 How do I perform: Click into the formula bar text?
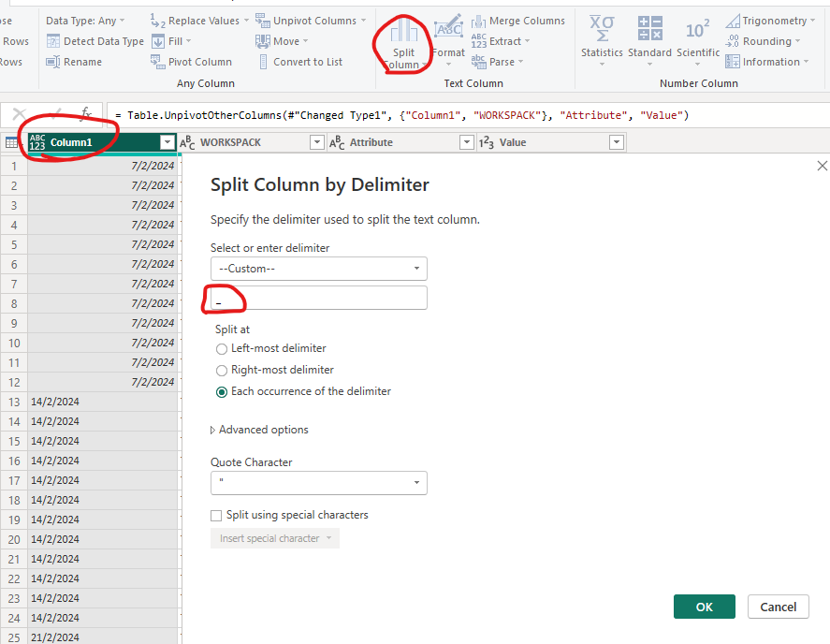click(x=401, y=115)
